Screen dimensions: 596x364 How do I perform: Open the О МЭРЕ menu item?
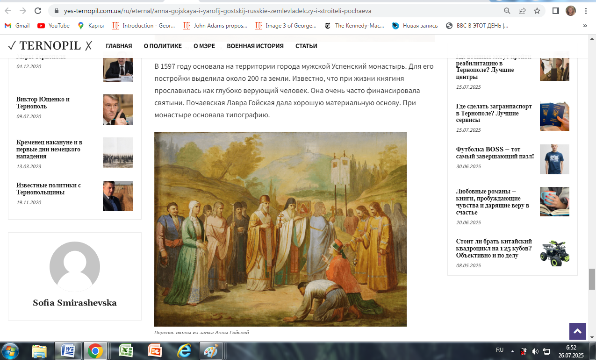[204, 46]
